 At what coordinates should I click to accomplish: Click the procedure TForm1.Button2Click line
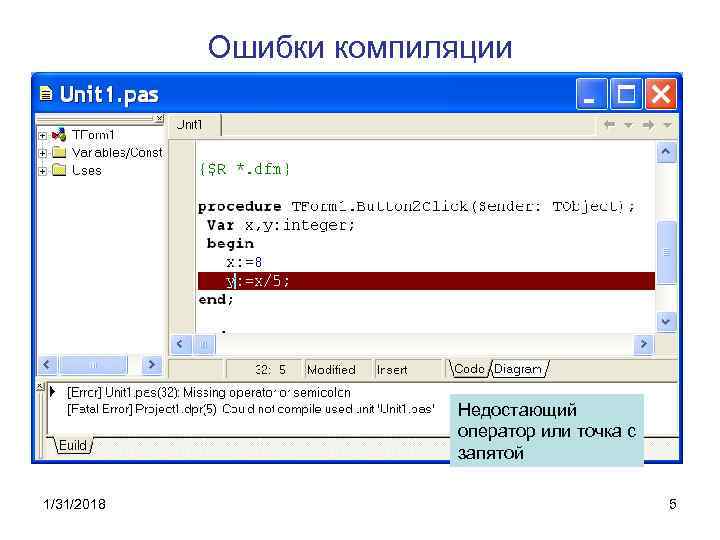click(x=416, y=207)
